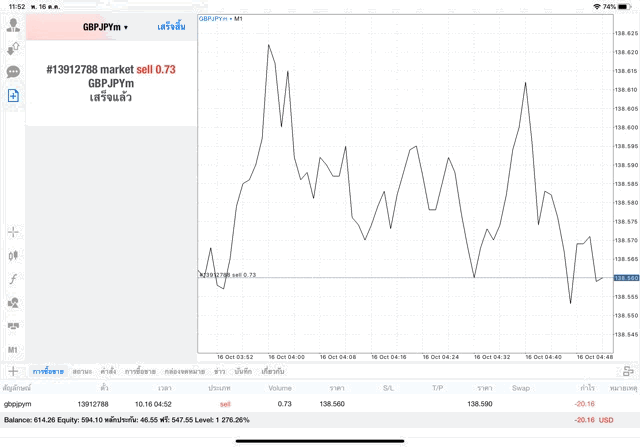
Task: Open the trade arrows icon in sidebar
Action: (13, 49)
